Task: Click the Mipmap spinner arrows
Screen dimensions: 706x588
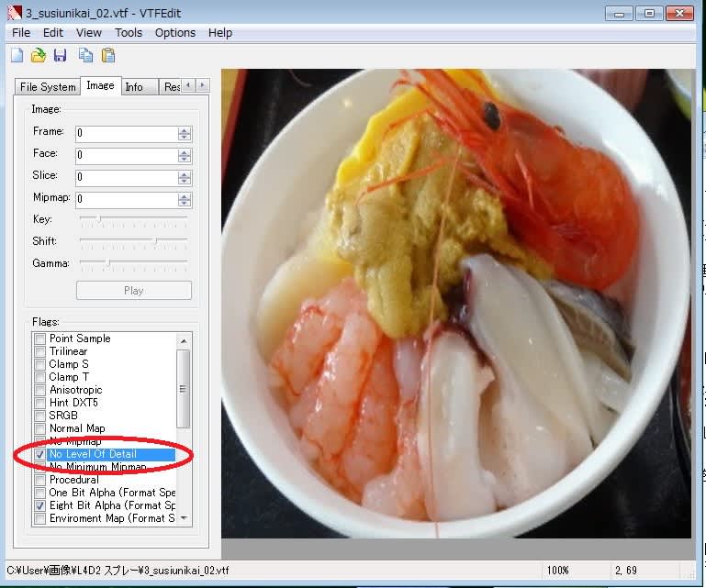Action: coord(185,199)
